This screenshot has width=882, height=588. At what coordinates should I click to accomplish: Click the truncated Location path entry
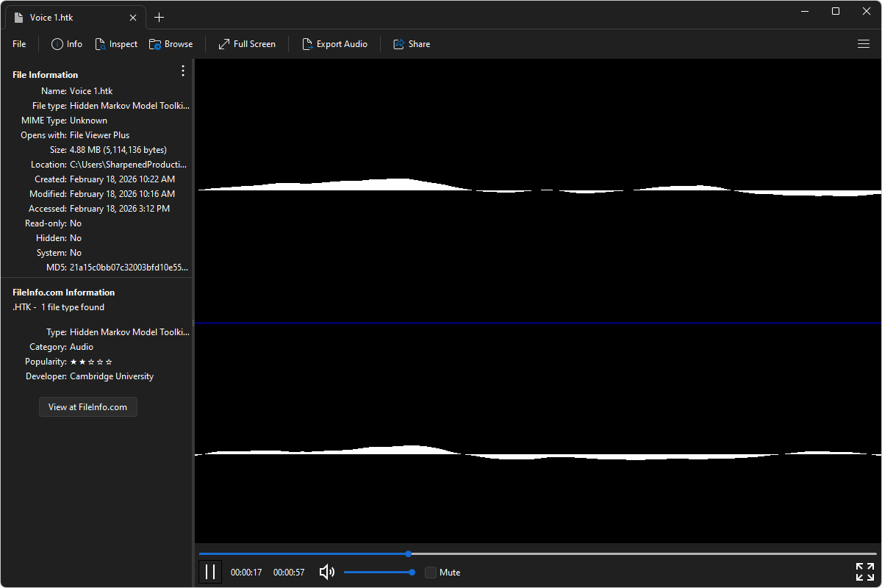129,164
